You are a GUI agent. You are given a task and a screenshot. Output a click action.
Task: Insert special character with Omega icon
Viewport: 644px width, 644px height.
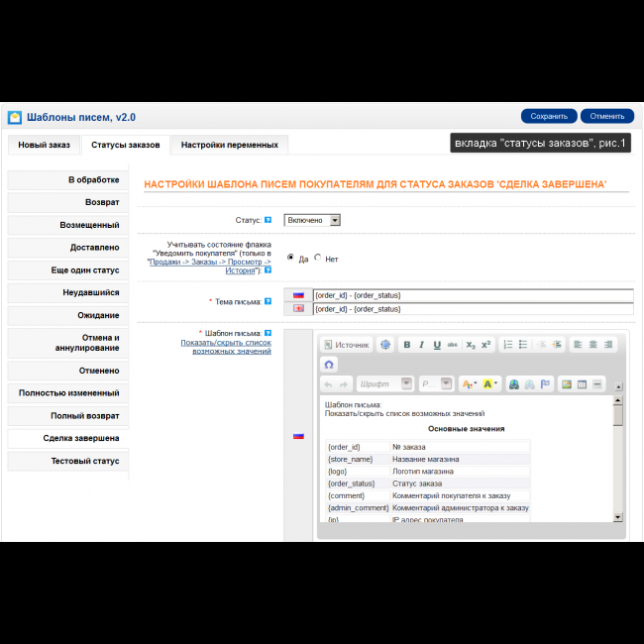[329, 364]
